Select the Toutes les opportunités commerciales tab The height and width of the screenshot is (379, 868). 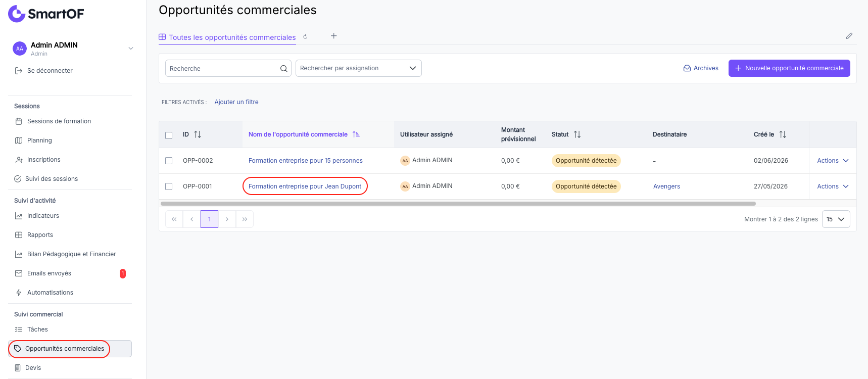tap(227, 37)
